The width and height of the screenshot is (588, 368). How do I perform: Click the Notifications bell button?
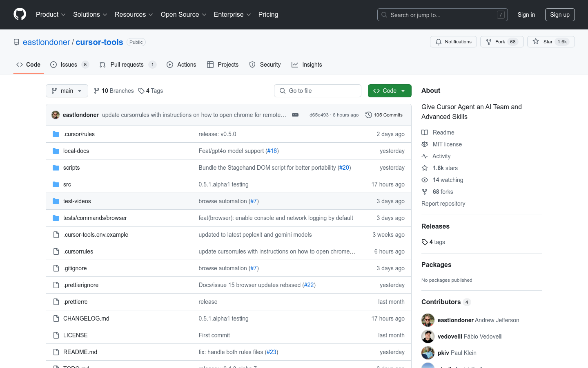click(x=453, y=42)
